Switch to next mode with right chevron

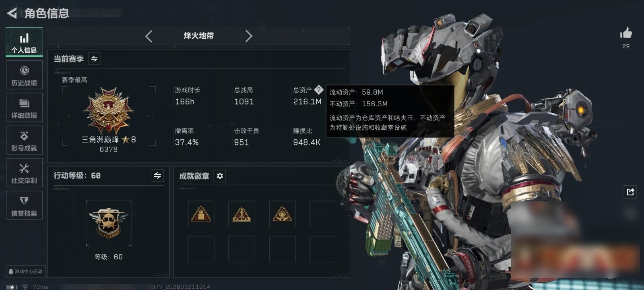249,36
